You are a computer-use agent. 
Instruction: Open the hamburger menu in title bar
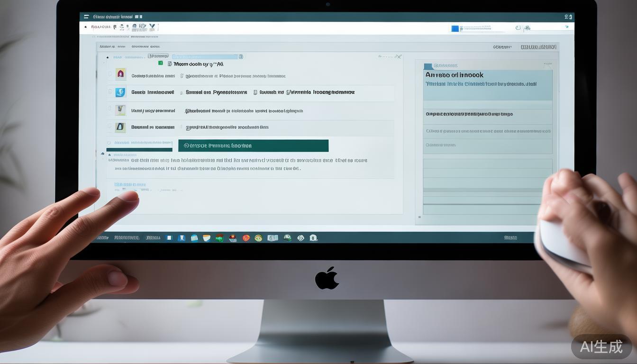click(x=86, y=17)
